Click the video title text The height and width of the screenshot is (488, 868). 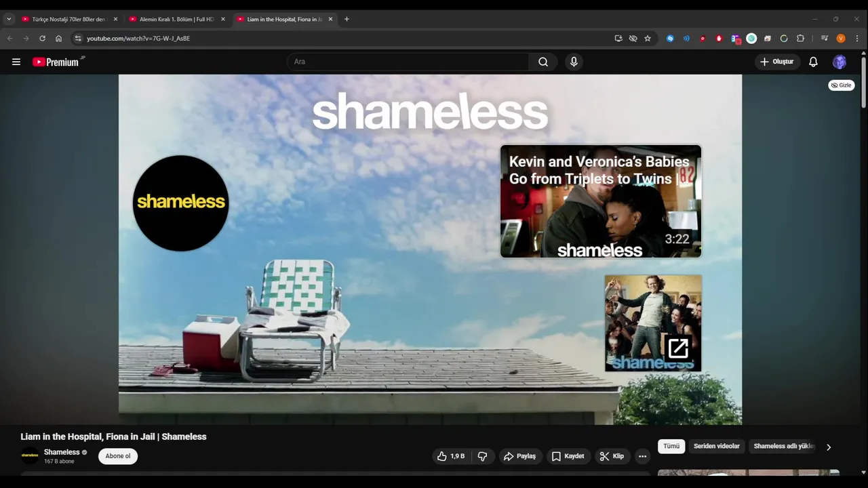113,436
